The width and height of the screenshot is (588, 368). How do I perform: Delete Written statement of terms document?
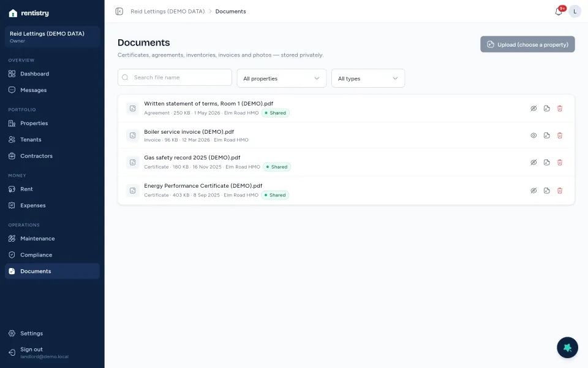coord(560,109)
